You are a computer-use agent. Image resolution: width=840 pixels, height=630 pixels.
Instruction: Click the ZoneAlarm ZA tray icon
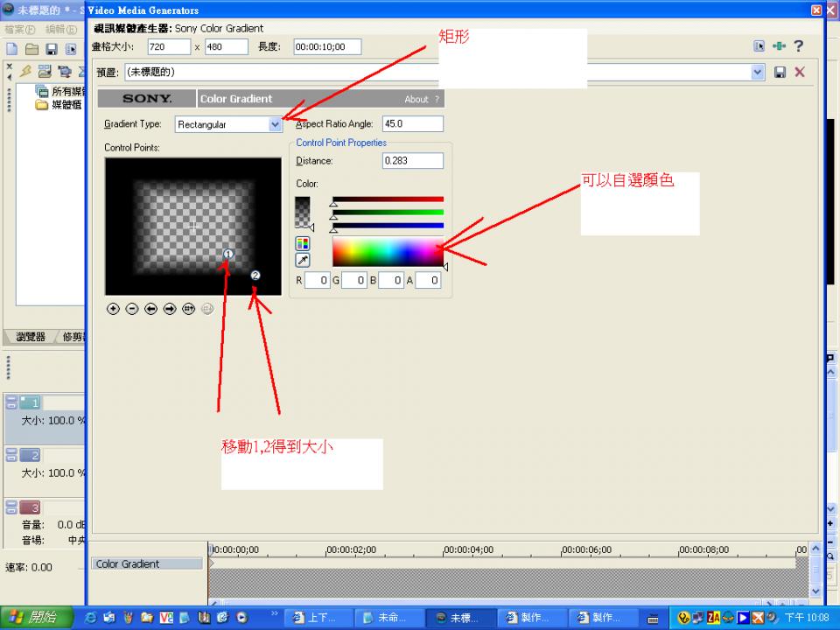(x=713, y=618)
